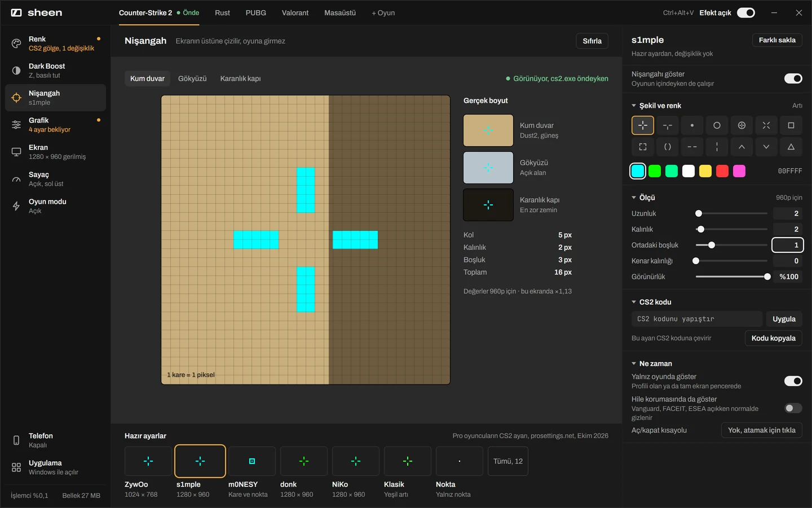The width and height of the screenshot is (812, 508).
Task: Switch preview to Karanlık kapı tab
Action: click(240, 78)
